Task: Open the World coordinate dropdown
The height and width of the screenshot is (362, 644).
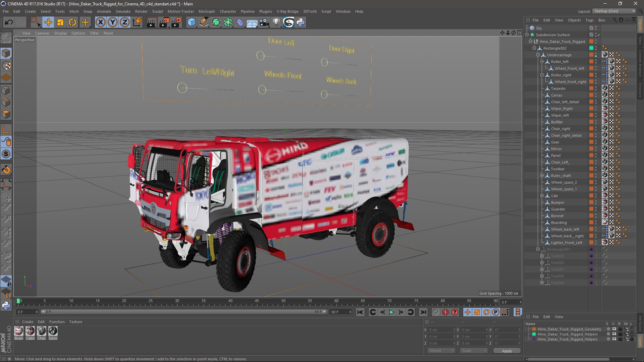Action: [441, 351]
